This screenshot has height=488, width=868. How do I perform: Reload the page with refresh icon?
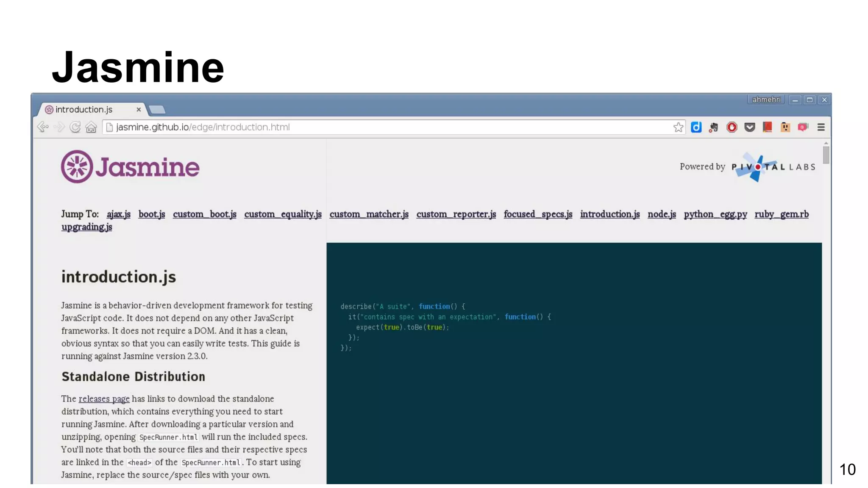coord(75,127)
